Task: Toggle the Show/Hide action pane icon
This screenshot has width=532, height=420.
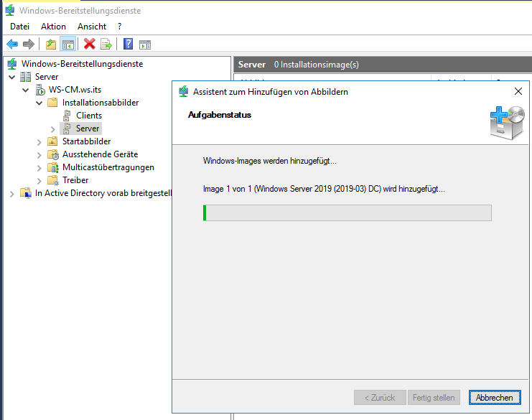Action: (x=145, y=45)
